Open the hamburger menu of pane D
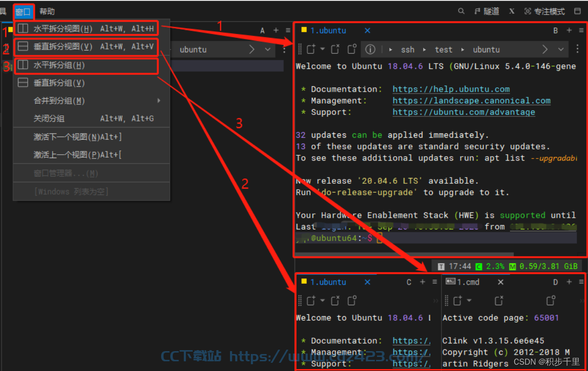 [581, 282]
